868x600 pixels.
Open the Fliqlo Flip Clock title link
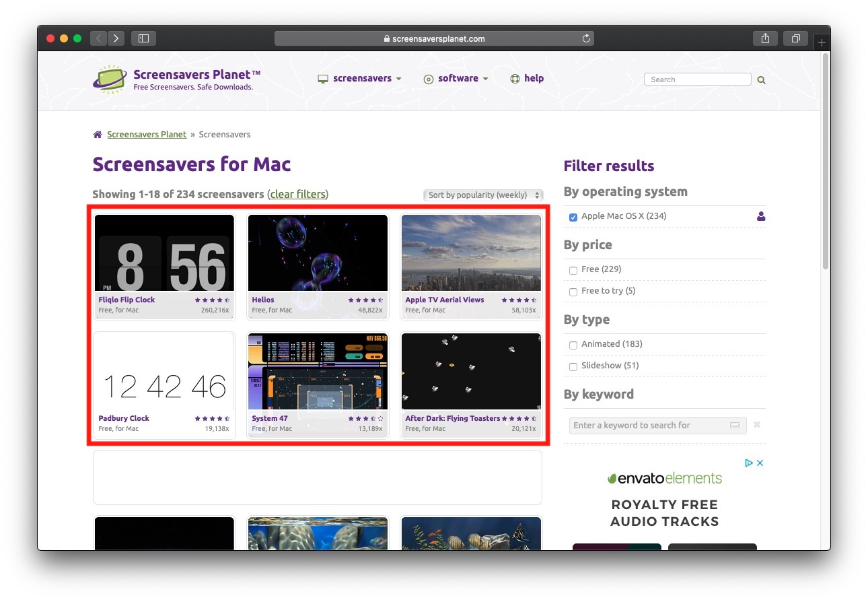click(126, 300)
